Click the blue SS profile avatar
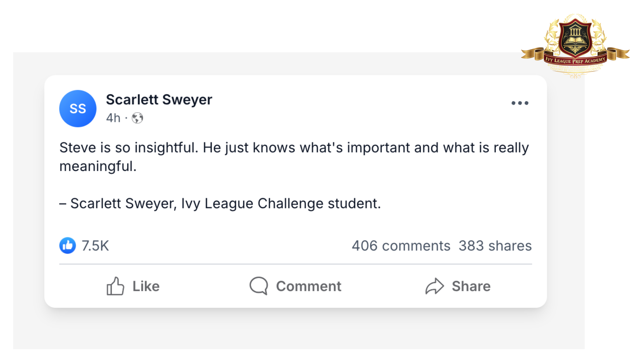This screenshot has height=362, width=644. (78, 109)
